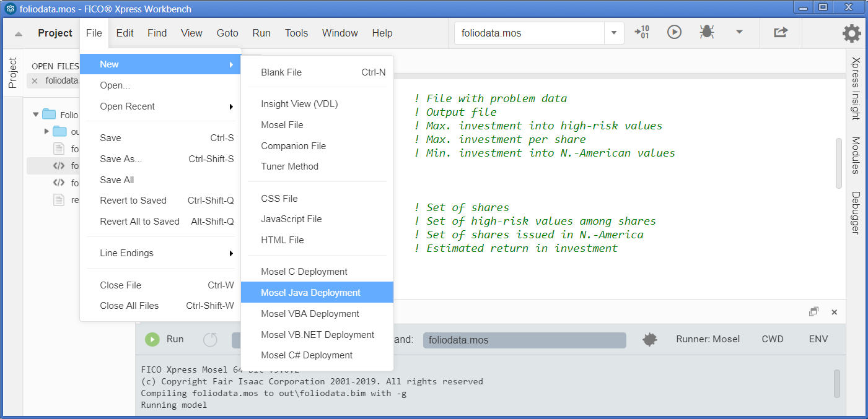868x419 pixels.
Task: Select the 'ou' subfolder icon in the tree
Action: [59, 131]
